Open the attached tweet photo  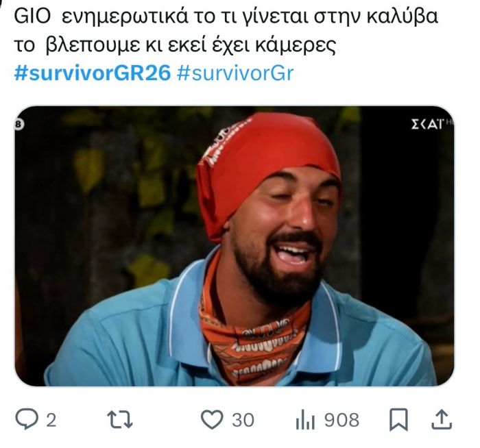click(x=235, y=246)
